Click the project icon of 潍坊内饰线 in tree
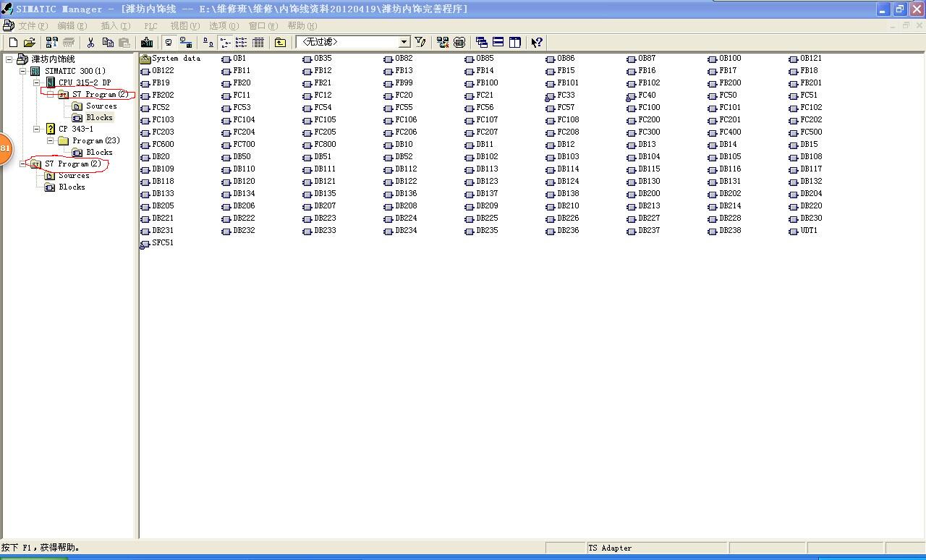The height and width of the screenshot is (560, 926). 22,59
